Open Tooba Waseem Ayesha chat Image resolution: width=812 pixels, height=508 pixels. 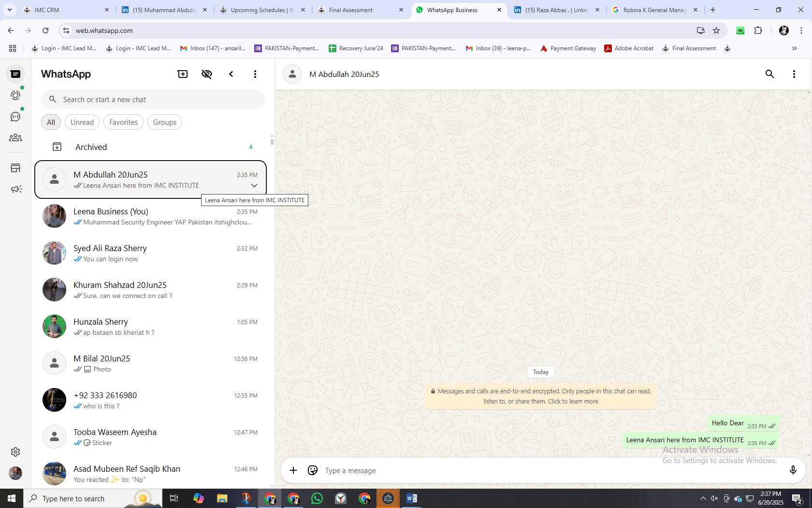[150, 437]
